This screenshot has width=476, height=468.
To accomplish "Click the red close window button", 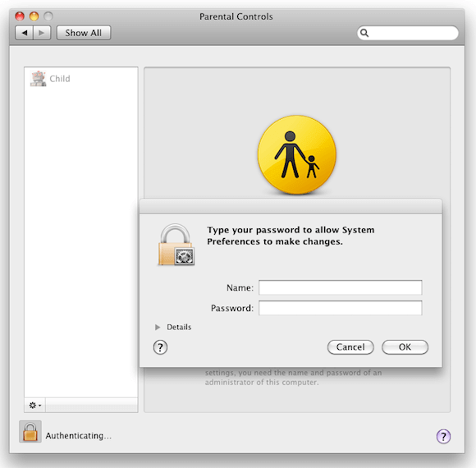I will [x=20, y=16].
